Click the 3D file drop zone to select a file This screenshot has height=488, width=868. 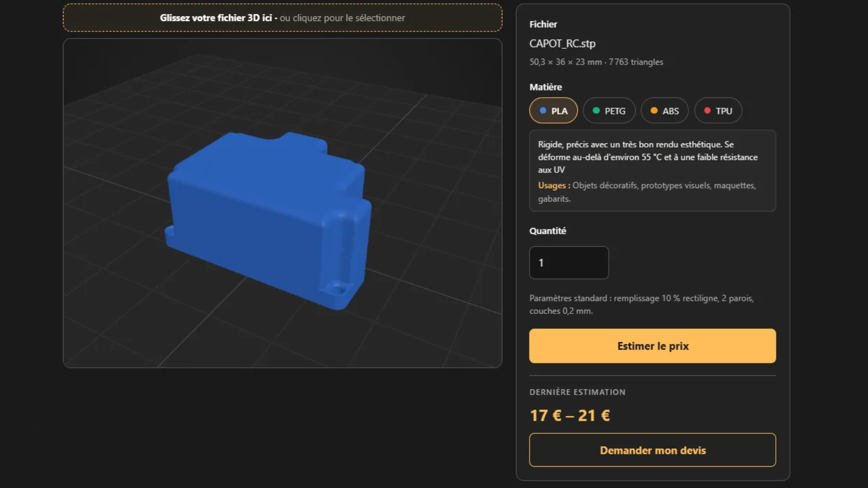(283, 18)
